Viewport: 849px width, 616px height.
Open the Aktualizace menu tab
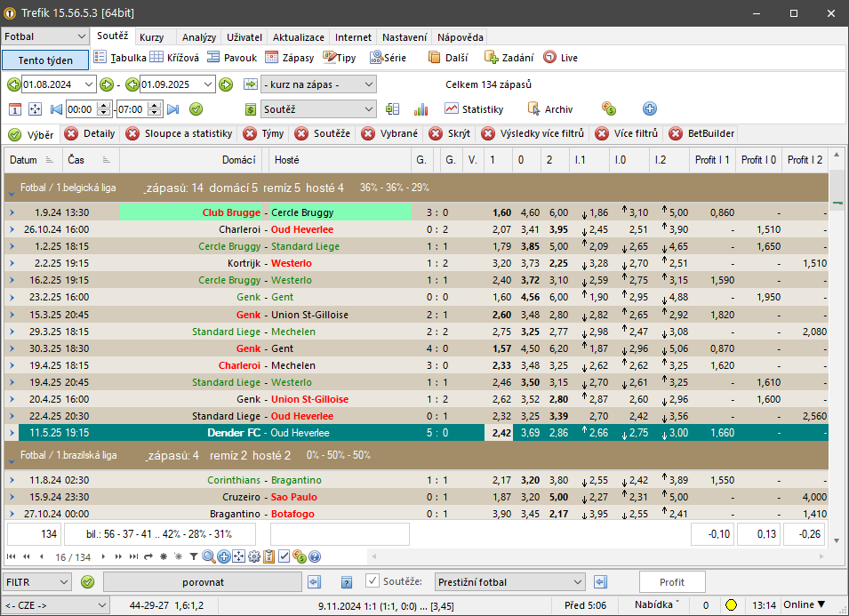(x=299, y=37)
